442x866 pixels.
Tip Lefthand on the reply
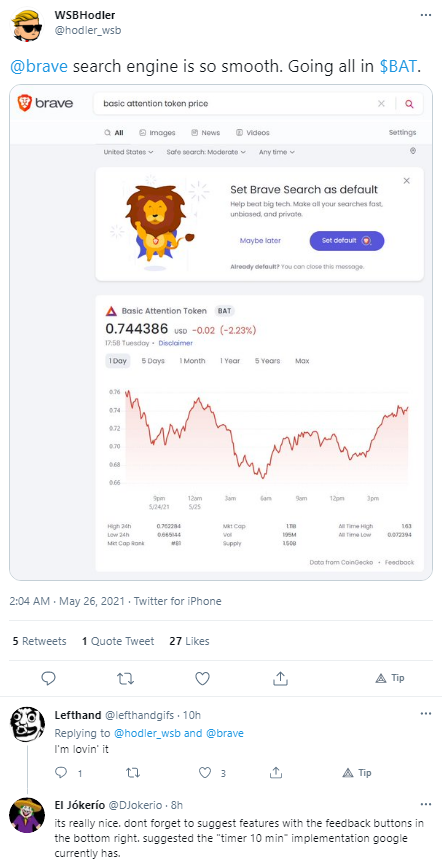(x=357, y=773)
